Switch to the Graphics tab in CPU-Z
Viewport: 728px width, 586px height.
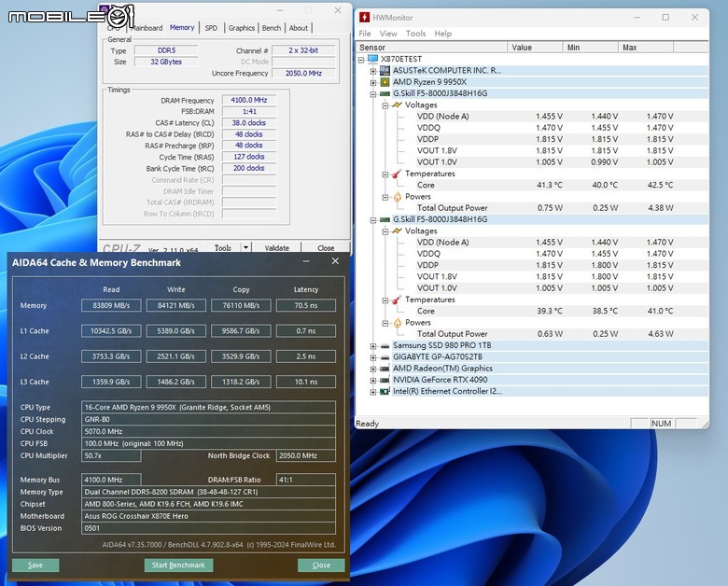pyautogui.click(x=242, y=28)
